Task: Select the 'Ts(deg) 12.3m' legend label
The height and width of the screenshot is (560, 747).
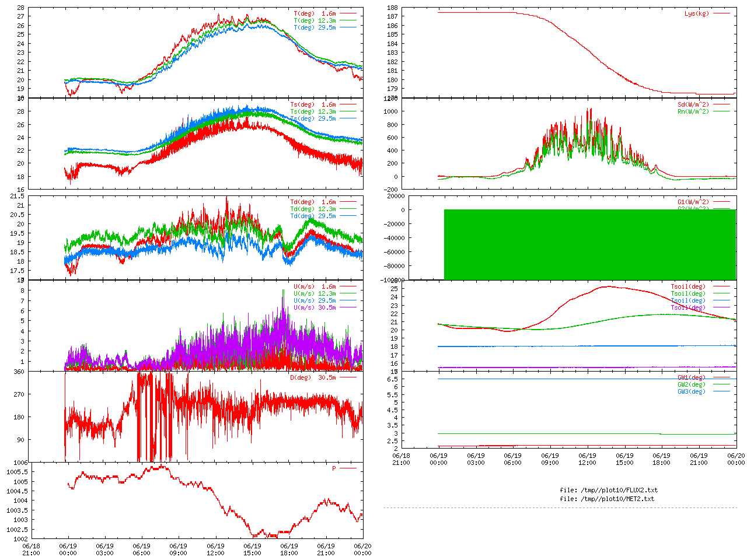Action: [313, 111]
